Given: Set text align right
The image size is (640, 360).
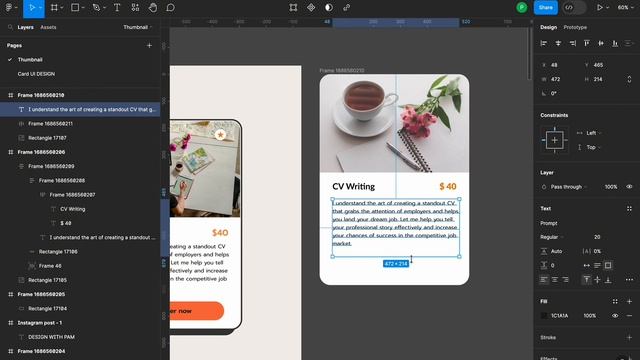Looking at the screenshot, I should (x=565, y=280).
